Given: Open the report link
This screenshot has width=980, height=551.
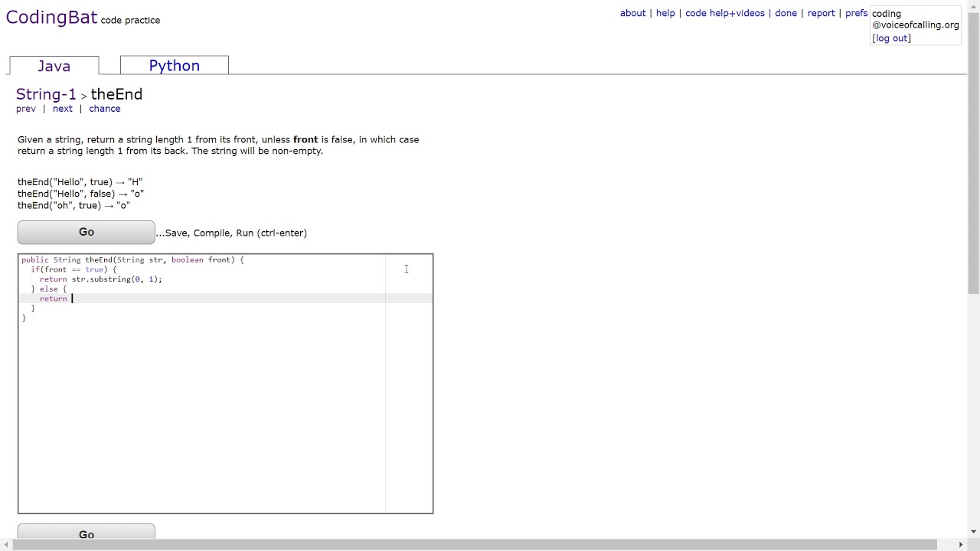Looking at the screenshot, I should (821, 13).
